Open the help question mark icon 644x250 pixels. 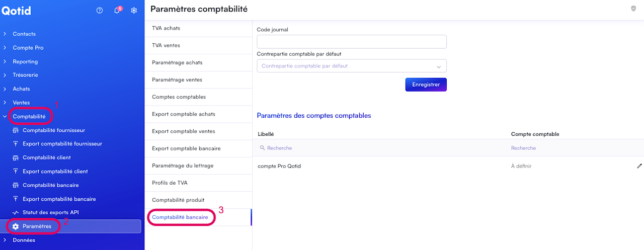pos(100,10)
